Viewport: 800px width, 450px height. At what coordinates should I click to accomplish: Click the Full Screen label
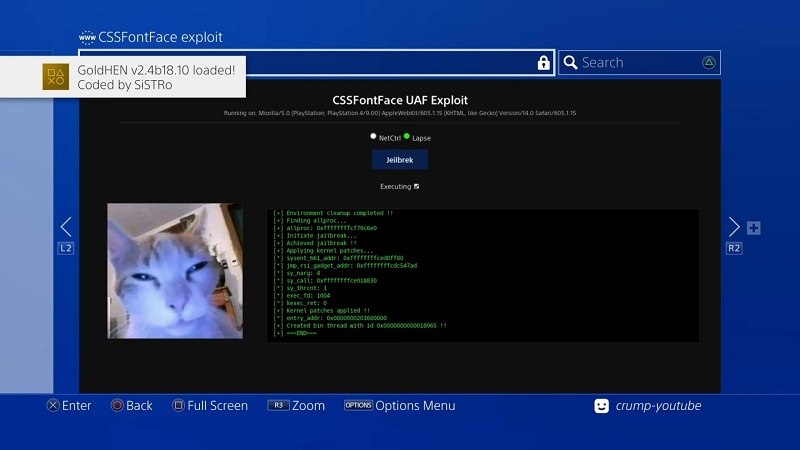(217, 406)
